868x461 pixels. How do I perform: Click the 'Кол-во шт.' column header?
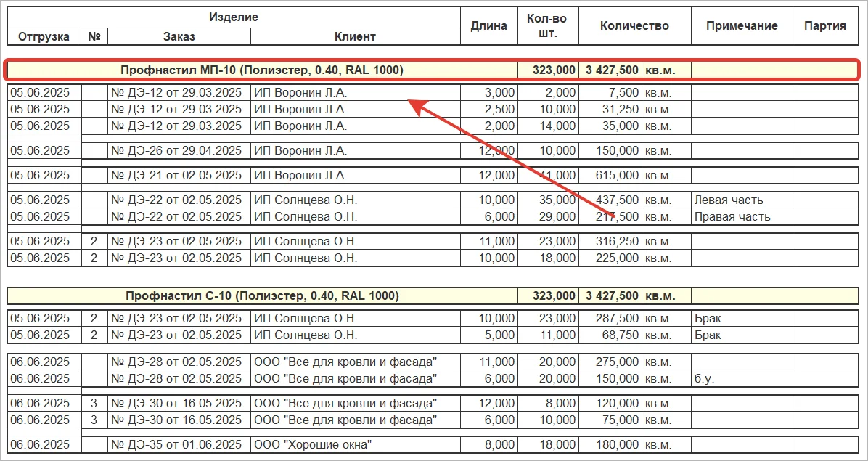click(547, 26)
